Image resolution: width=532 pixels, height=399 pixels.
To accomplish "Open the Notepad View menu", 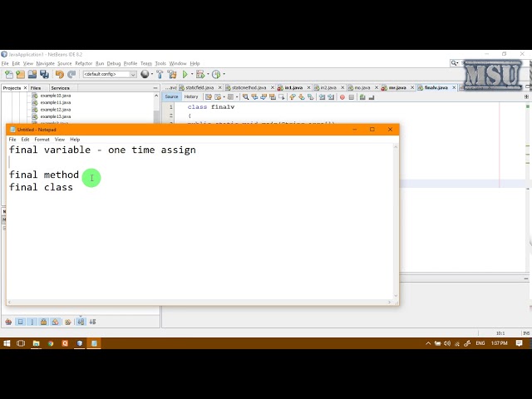I will coord(59,140).
